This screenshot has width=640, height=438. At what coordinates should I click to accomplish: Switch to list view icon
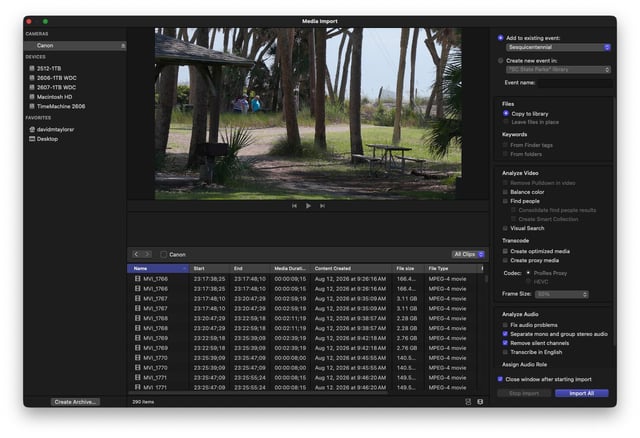click(480, 402)
